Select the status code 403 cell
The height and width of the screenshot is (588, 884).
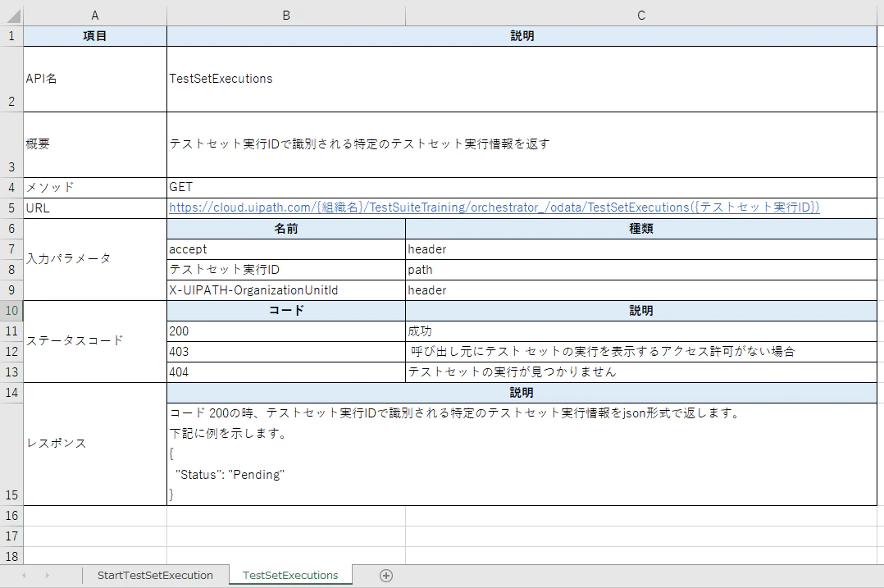click(286, 352)
